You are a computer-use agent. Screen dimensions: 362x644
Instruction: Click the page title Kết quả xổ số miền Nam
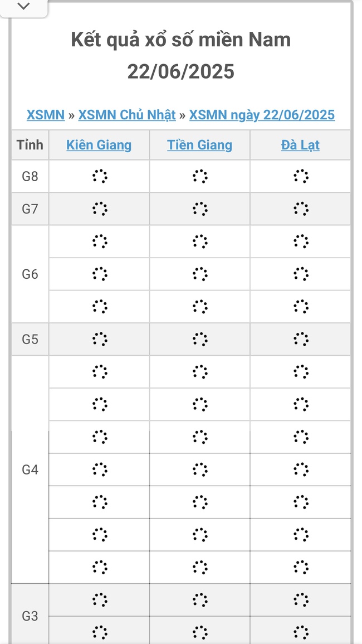pos(181,39)
